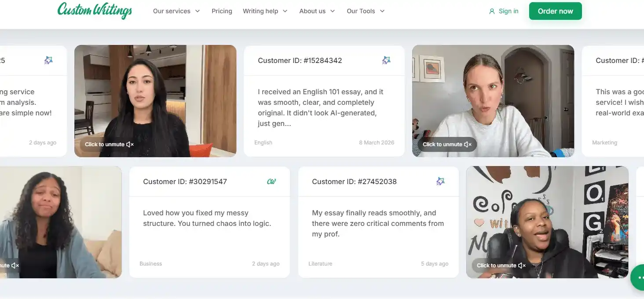
Task: Click the Order now button
Action: click(555, 11)
